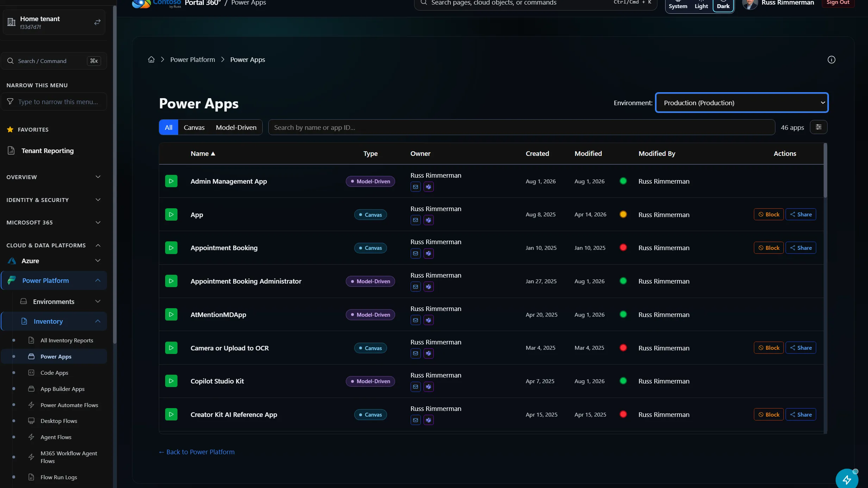Click the Favorites star icon
Screen dimensions: 868x488
(10, 129)
